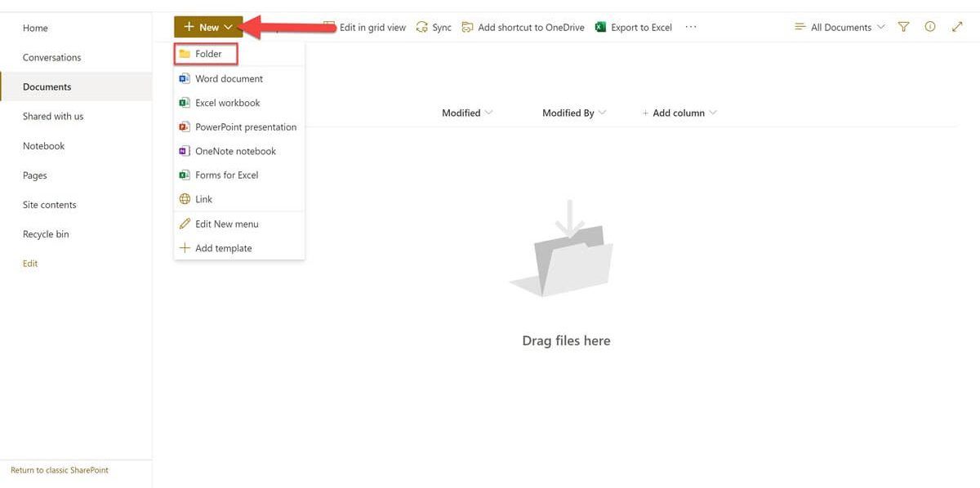The height and width of the screenshot is (488, 980).
Task: Create a new Link item
Action: pos(203,198)
